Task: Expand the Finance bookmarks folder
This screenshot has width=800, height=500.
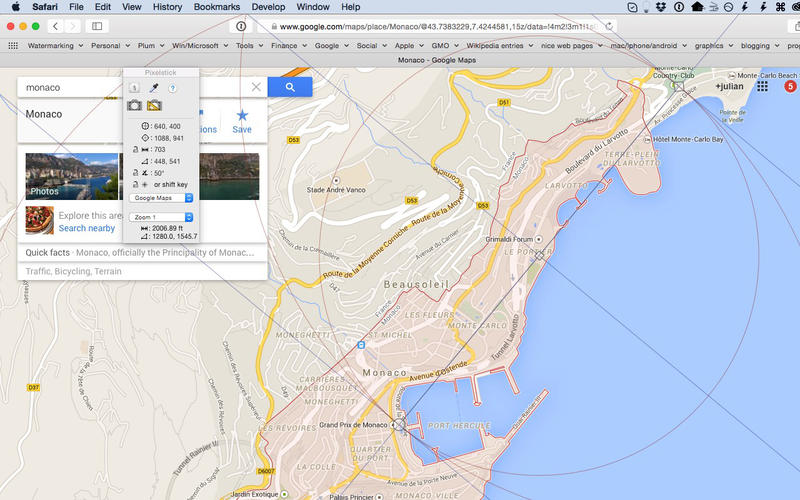Action: (x=285, y=45)
